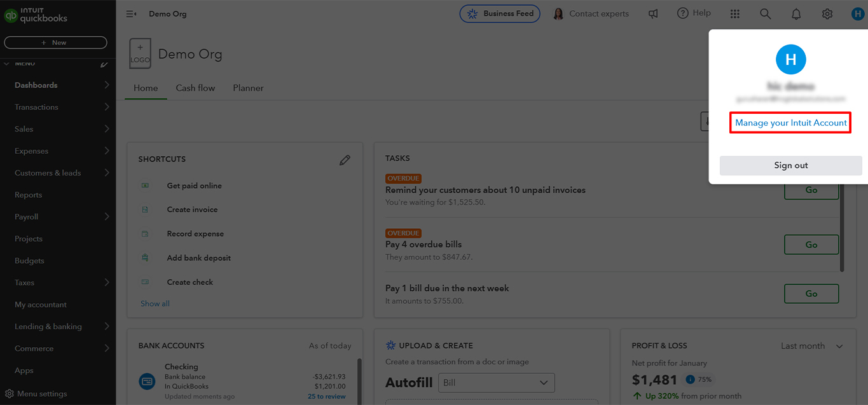This screenshot has height=405, width=868.
Task: Click the add logo placeholder
Action: pyautogui.click(x=140, y=54)
